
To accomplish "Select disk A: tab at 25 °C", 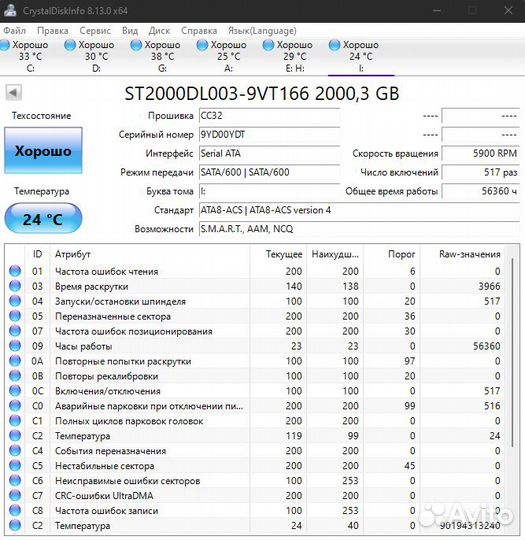I will (x=229, y=56).
